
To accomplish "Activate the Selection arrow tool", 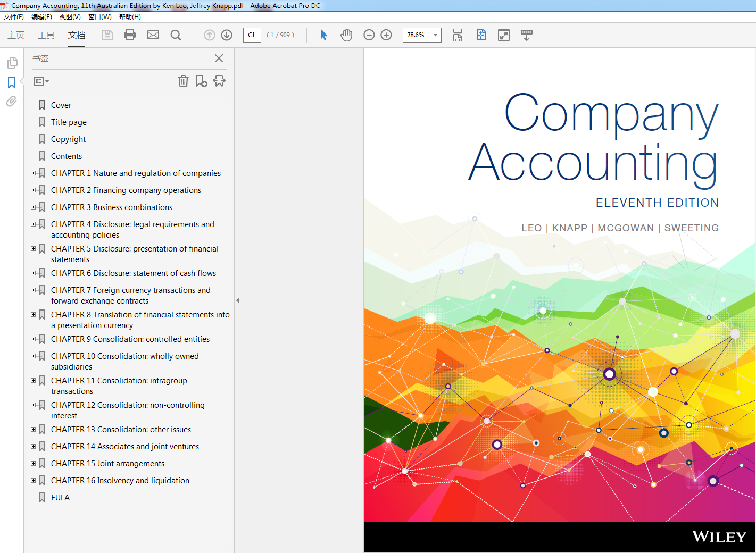I will [323, 35].
